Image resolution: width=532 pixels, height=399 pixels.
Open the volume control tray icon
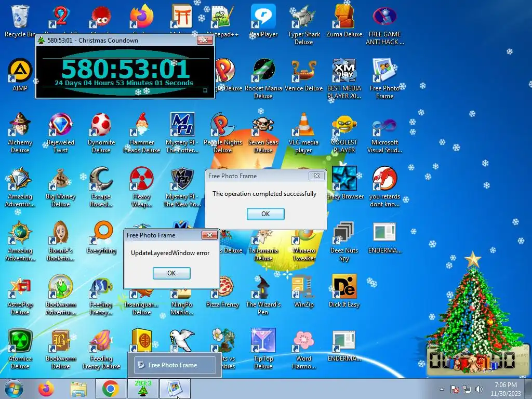[x=479, y=389]
